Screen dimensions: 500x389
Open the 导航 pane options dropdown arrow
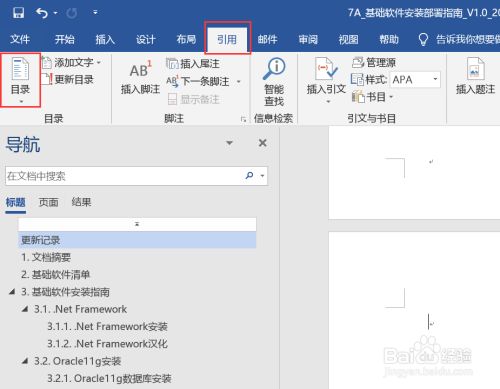point(229,143)
